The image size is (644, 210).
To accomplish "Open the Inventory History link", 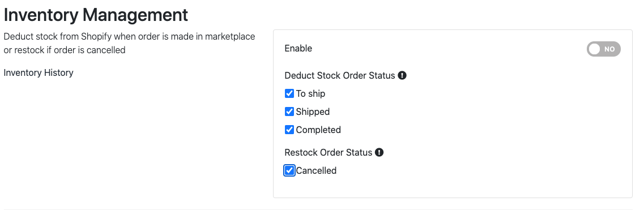I will pos(39,72).
